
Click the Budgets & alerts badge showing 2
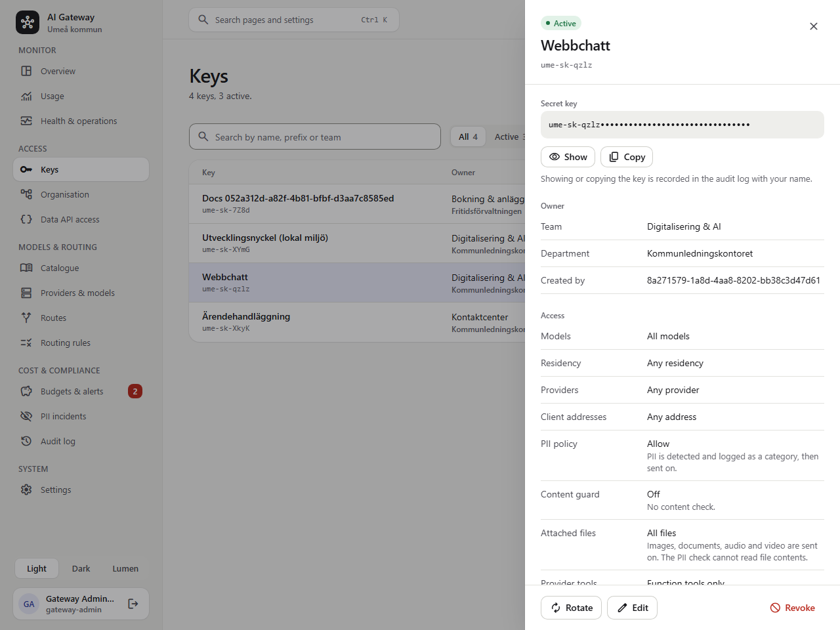135,391
